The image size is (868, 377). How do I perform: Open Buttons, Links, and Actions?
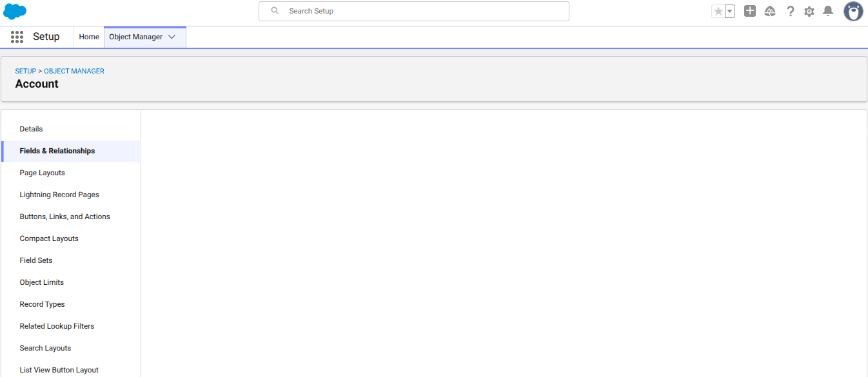click(71, 217)
